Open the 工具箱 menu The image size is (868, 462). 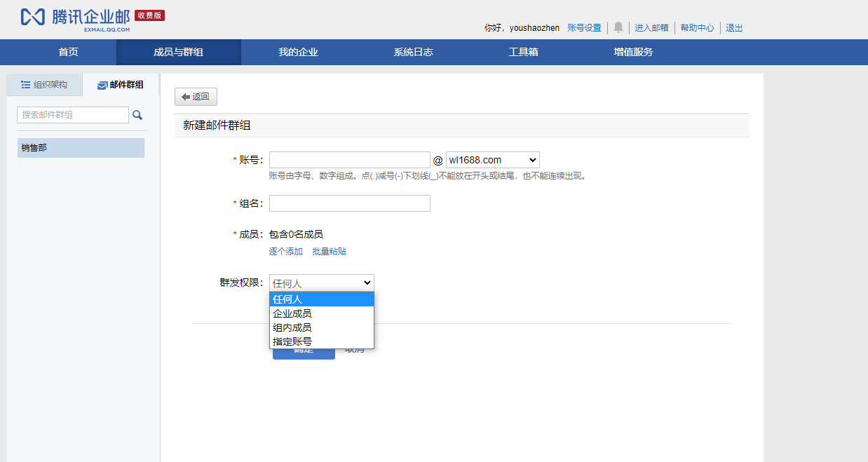pyautogui.click(x=523, y=52)
